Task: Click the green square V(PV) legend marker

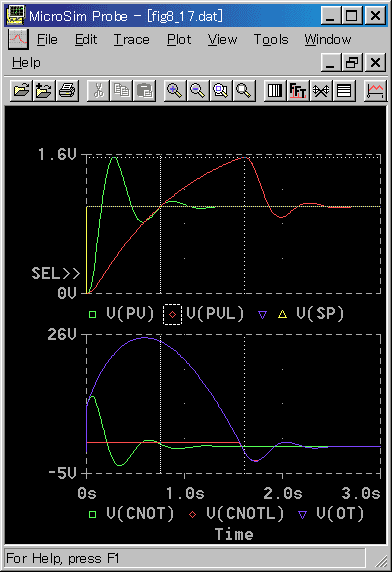Action: coord(93,314)
